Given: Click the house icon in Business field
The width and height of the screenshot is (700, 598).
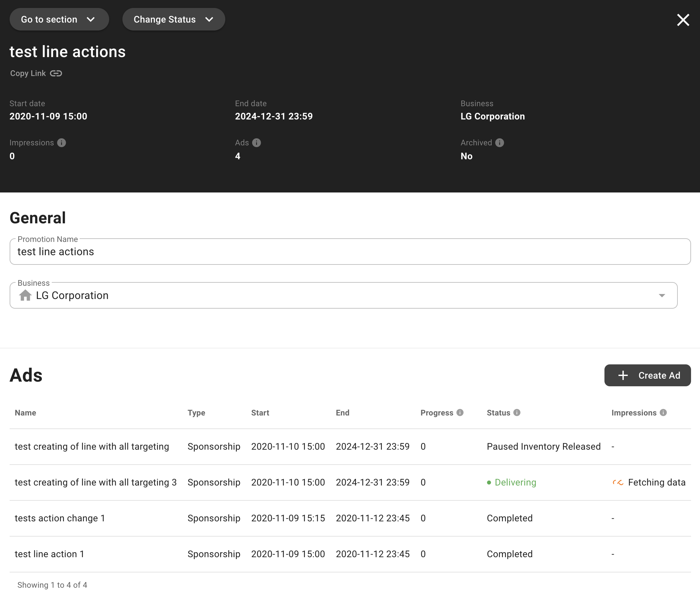Looking at the screenshot, I should click(25, 295).
